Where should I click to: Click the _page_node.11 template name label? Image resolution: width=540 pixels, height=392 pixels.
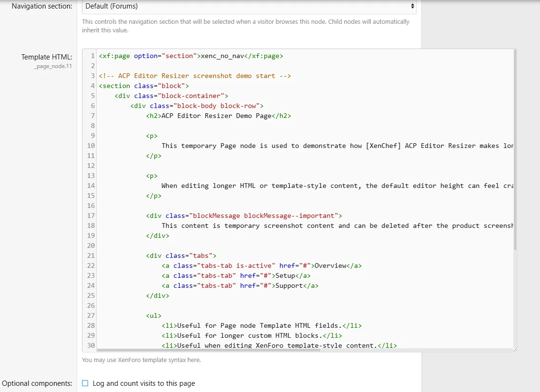coord(53,66)
